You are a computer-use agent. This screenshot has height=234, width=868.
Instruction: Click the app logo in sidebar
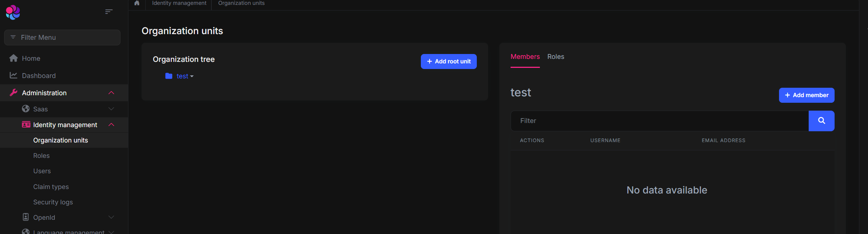(x=13, y=12)
